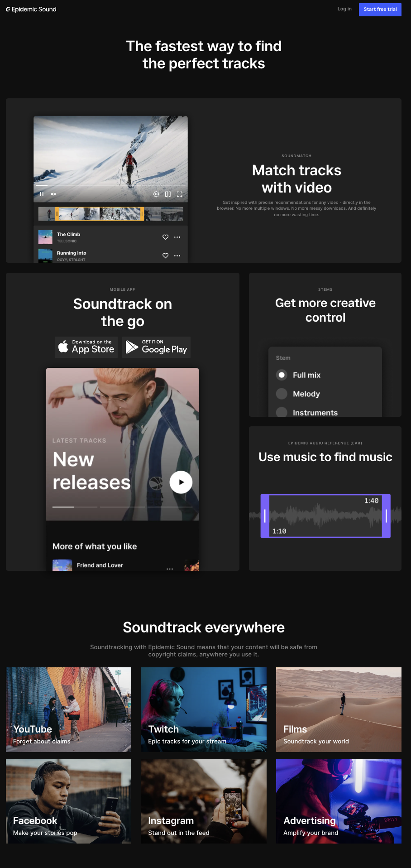Open more options for The Climb
The image size is (411, 868).
tap(177, 237)
